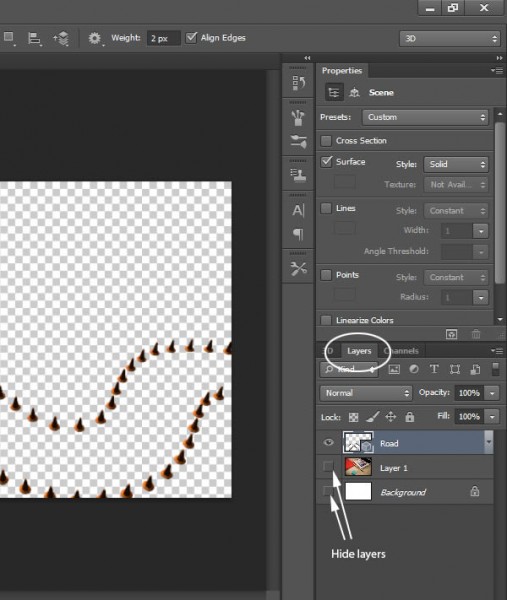This screenshot has width=507, height=600.
Task: Select the text layer filter icon
Action: [x=434, y=369]
